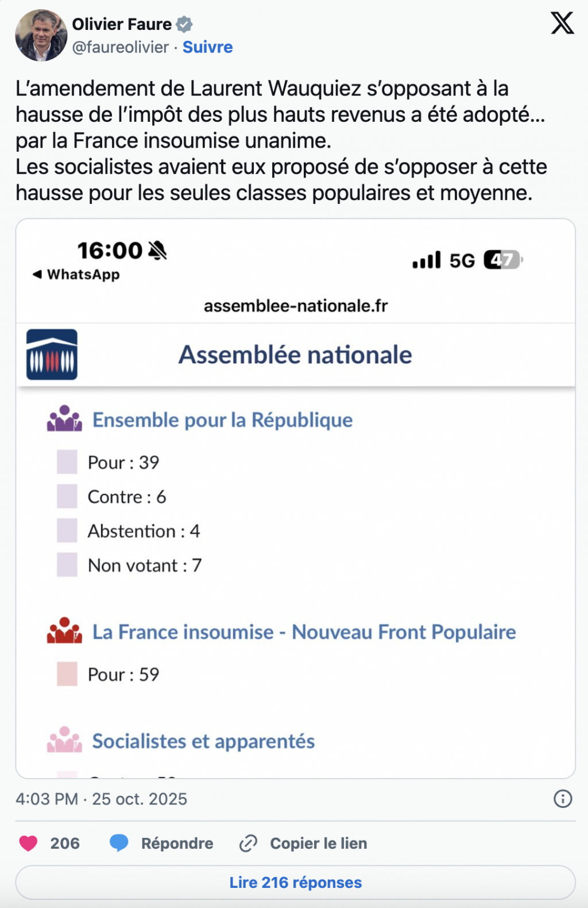
Task: Click the Ensemble pour la République group icon
Action: [64, 419]
